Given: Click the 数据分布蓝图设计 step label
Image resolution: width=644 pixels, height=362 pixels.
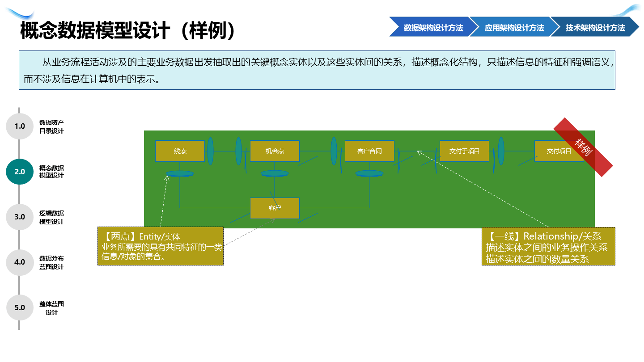Looking at the screenshot, I should [x=51, y=262].
